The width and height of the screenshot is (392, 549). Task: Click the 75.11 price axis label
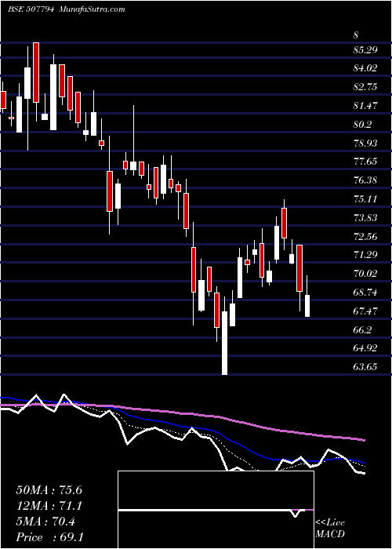coord(365,199)
